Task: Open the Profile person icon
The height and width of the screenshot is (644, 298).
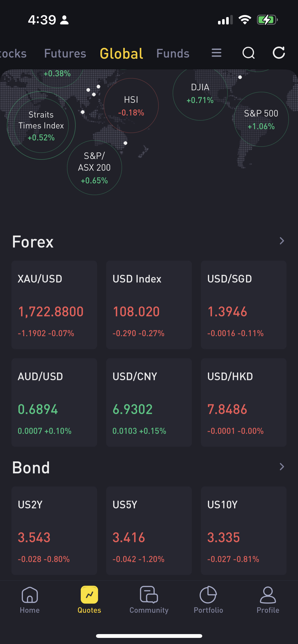Action: (268, 595)
